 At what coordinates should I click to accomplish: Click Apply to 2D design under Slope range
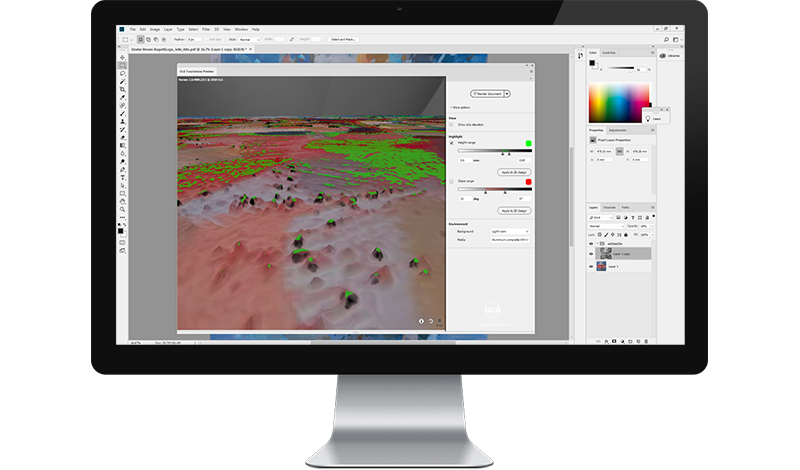[x=514, y=211]
